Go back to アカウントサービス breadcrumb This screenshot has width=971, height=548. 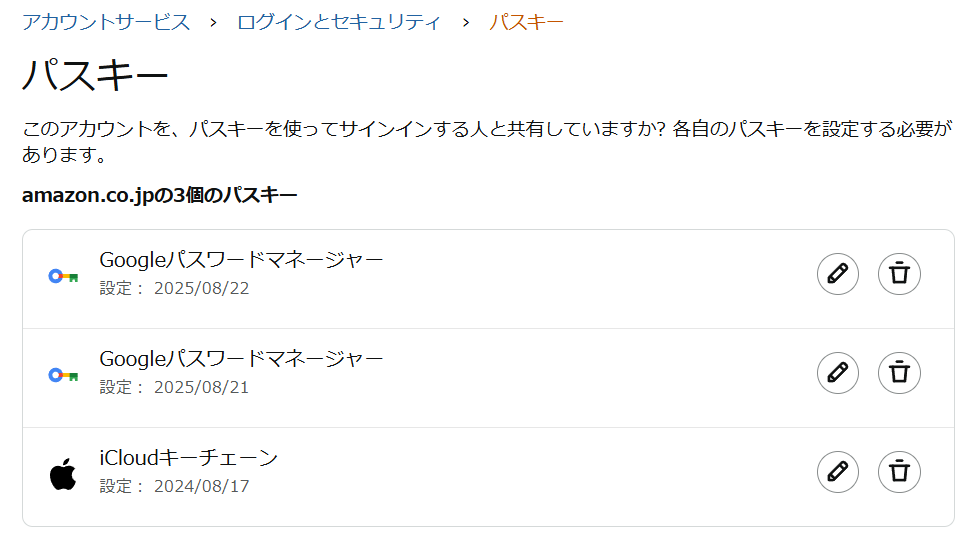click(x=106, y=22)
